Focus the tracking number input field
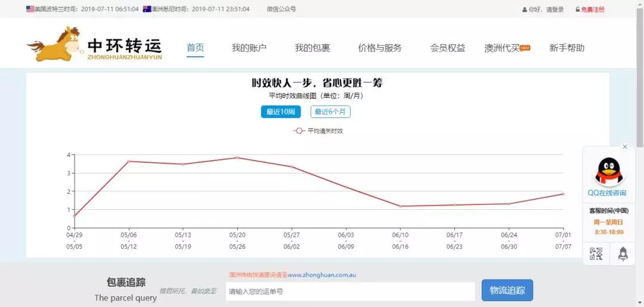This screenshot has height=307, width=644. click(x=351, y=292)
